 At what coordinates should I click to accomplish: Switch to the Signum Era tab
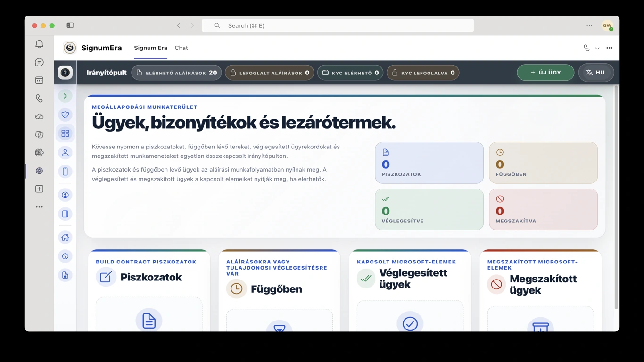pyautogui.click(x=150, y=48)
